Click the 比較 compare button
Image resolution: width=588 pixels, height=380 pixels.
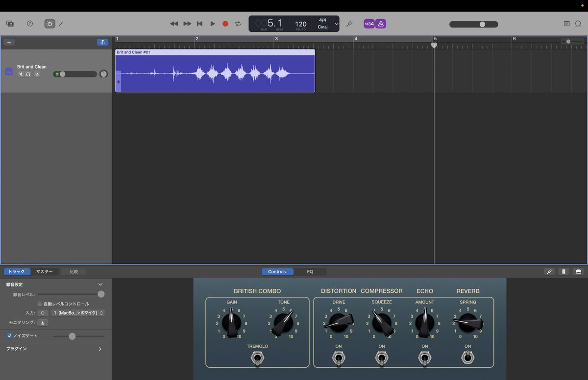click(x=73, y=272)
